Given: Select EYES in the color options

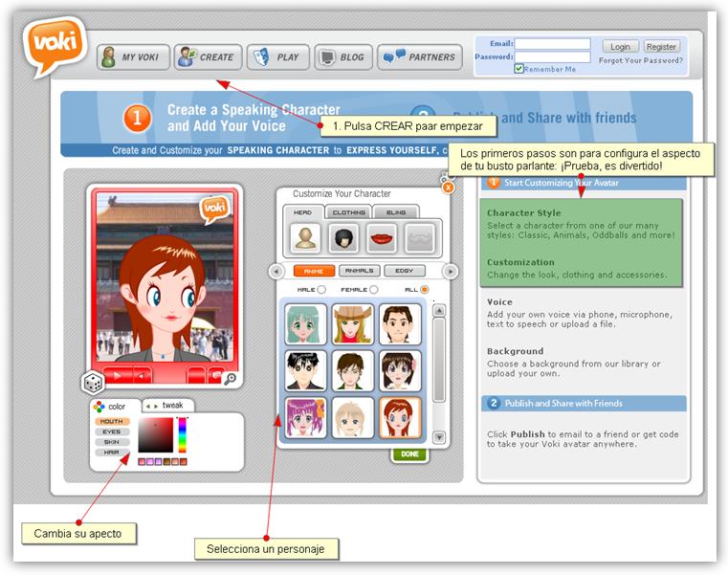Looking at the screenshot, I should 112,431.
